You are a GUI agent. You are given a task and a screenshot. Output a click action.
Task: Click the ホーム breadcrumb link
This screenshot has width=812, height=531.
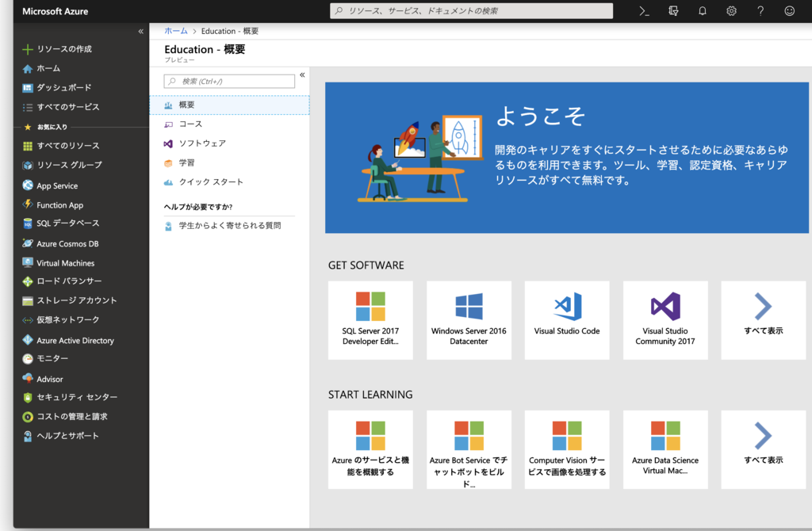(x=176, y=31)
